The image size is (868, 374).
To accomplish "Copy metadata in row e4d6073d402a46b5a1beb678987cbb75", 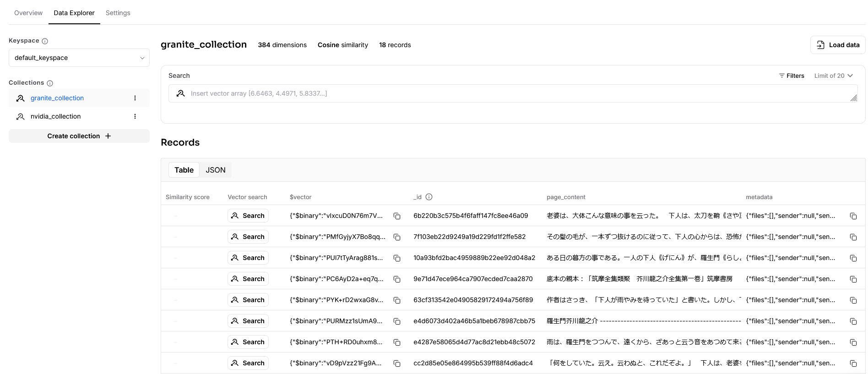I will [853, 321].
